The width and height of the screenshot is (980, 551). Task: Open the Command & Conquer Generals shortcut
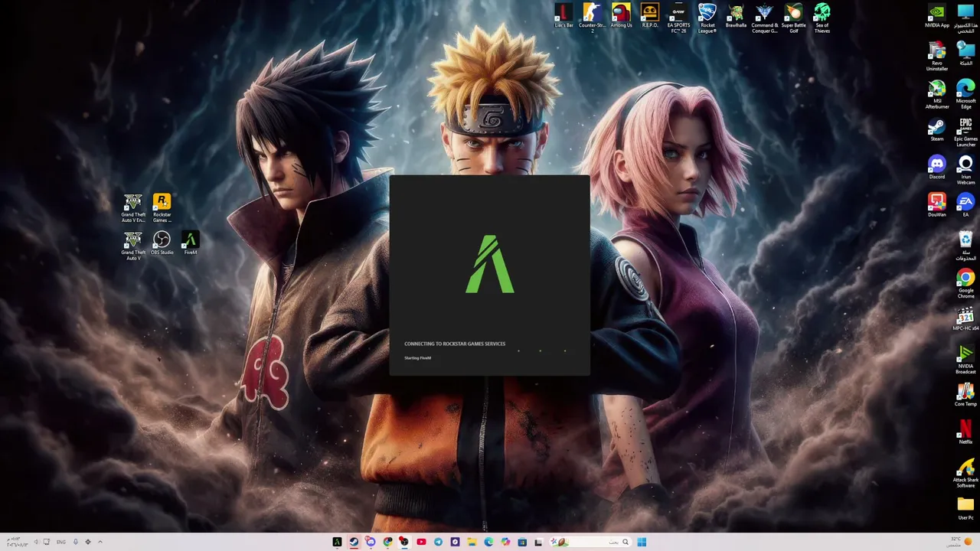[x=764, y=18]
